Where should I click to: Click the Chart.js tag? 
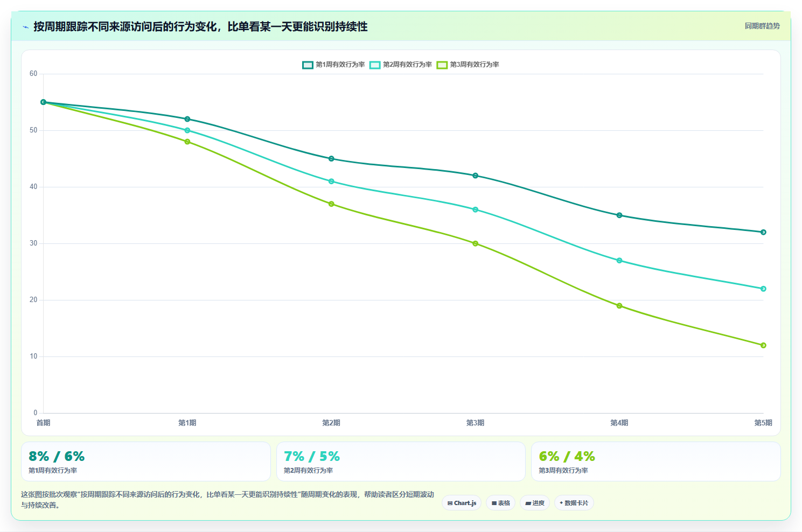pyautogui.click(x=462, y=503)
